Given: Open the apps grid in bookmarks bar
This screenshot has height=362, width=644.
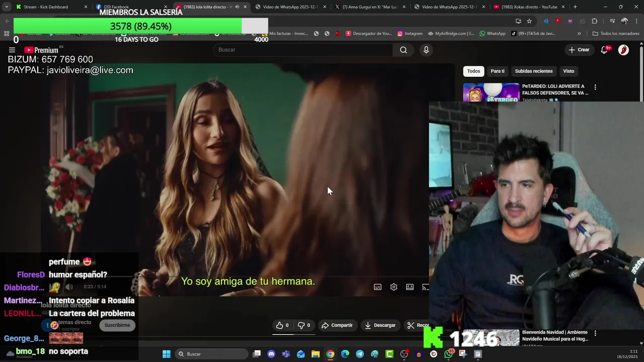Looking at the screenshot, I should click(x=7, y=34).
